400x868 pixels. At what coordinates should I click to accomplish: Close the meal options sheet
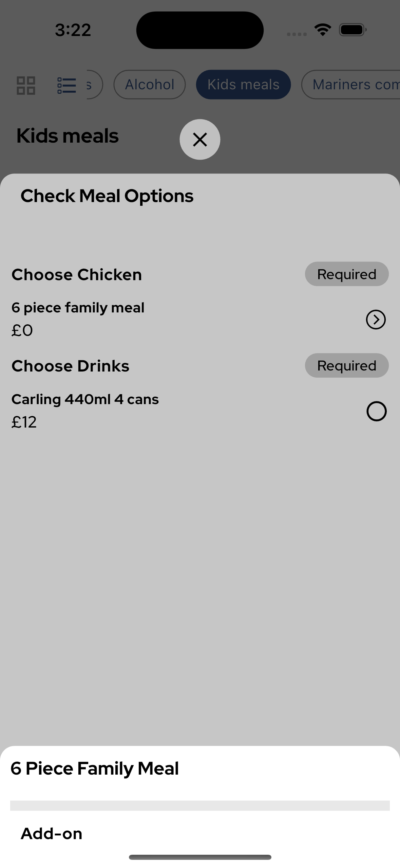pos(200,140)
